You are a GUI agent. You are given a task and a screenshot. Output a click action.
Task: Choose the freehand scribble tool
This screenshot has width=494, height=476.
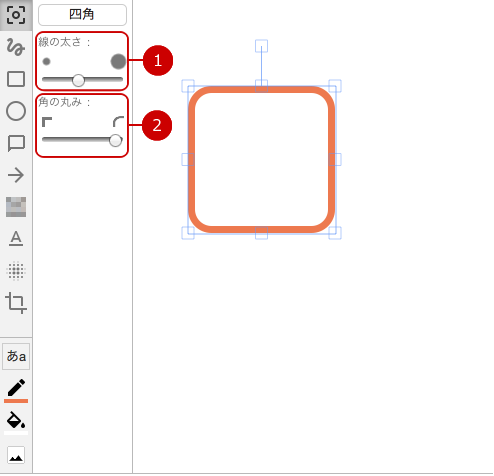[x=16, y=47]
